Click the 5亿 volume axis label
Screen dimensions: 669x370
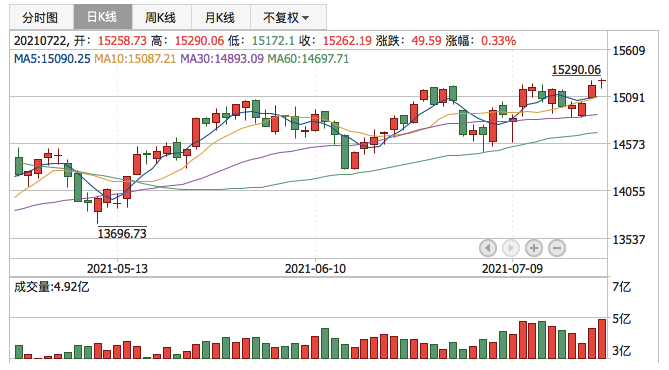(622, 319)
